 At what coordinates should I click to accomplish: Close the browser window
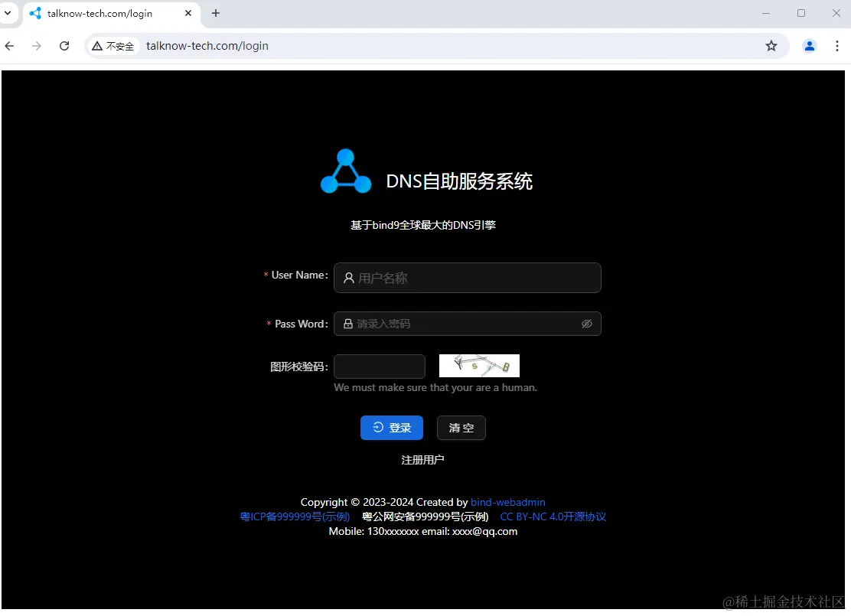pyautogui.click(x=836, y=13)
